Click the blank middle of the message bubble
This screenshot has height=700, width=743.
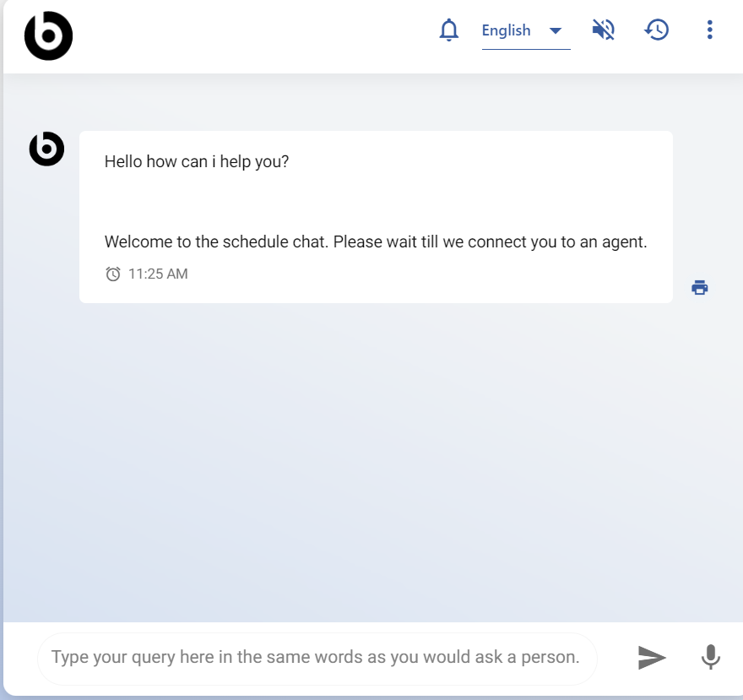375,201
